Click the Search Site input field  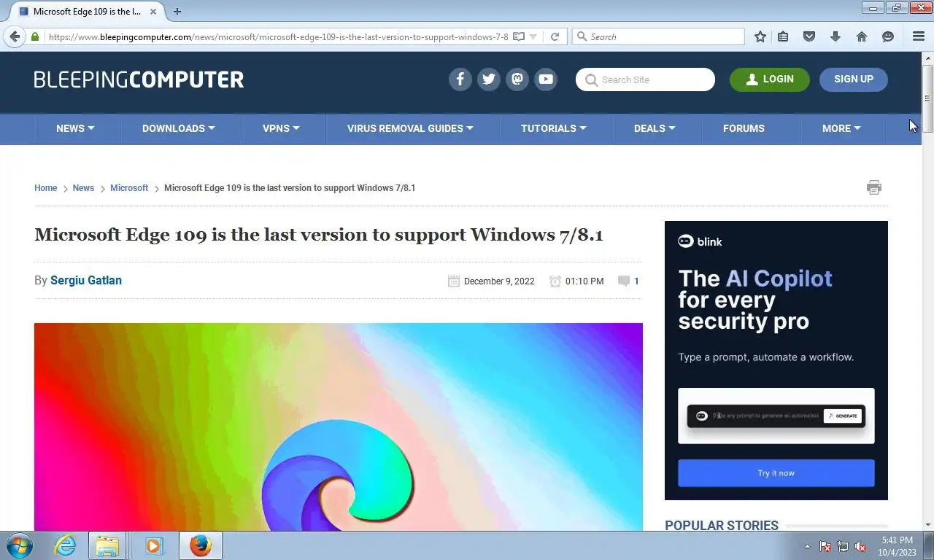pyautogui.click(x=645, y=79)
